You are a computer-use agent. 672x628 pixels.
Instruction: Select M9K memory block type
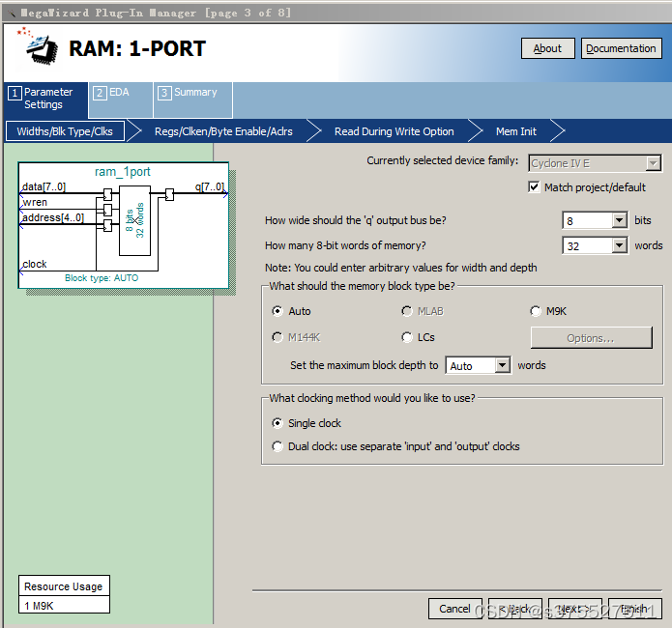tap(536, 311)
